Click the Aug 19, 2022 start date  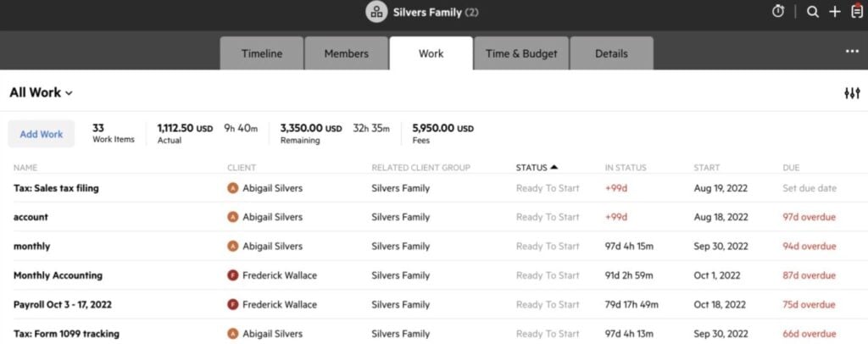[721, 188]
